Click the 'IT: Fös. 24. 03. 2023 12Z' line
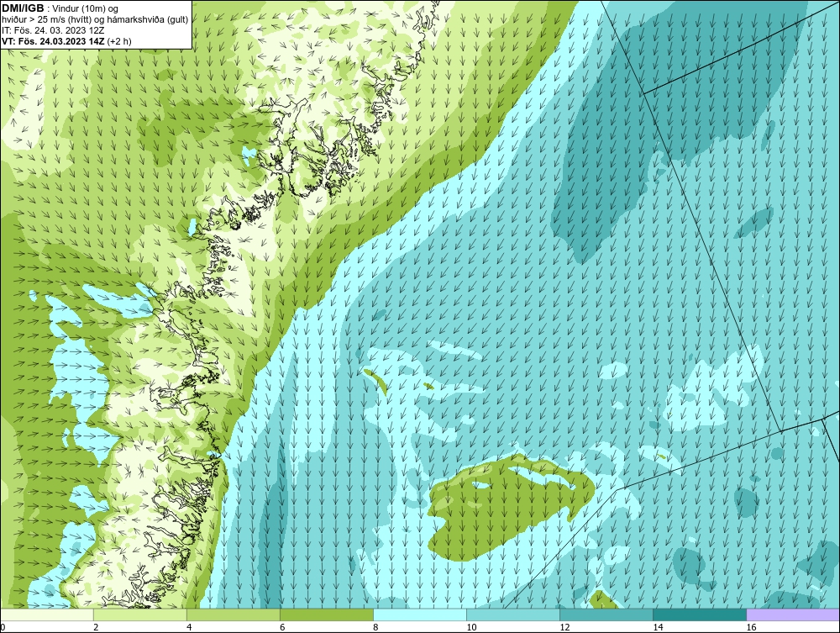 [x=53, y=30]
